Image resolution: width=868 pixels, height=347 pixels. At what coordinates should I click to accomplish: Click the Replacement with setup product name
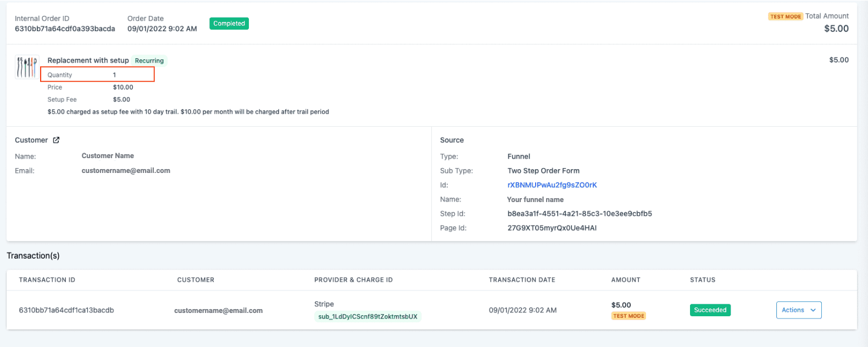[x=88, y=60]
